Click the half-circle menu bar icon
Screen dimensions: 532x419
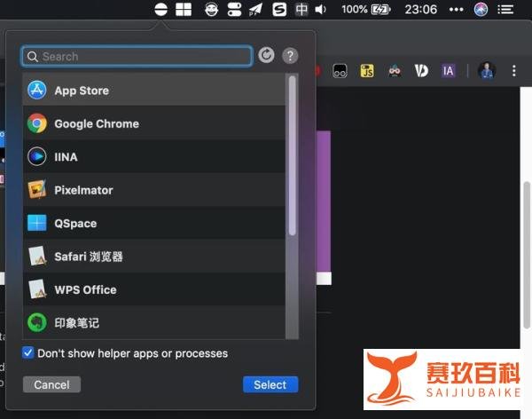[160, 9]
